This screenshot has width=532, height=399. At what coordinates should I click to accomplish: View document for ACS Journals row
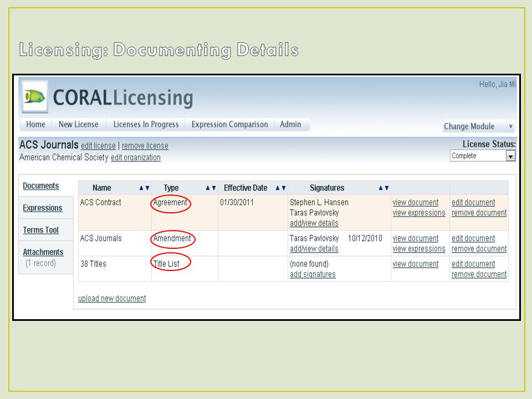(415, 238)
